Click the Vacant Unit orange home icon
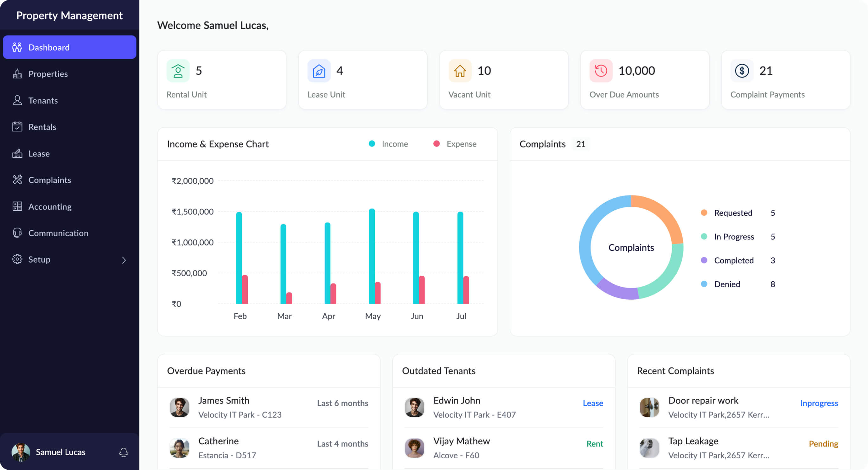This screenshot has height=470, width=868. (x=460, y=71)
